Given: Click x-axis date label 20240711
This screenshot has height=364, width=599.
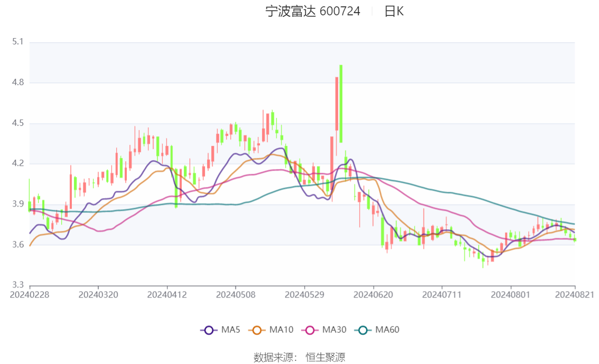Looking at the screenshot, I should click(x=442, y=295).
